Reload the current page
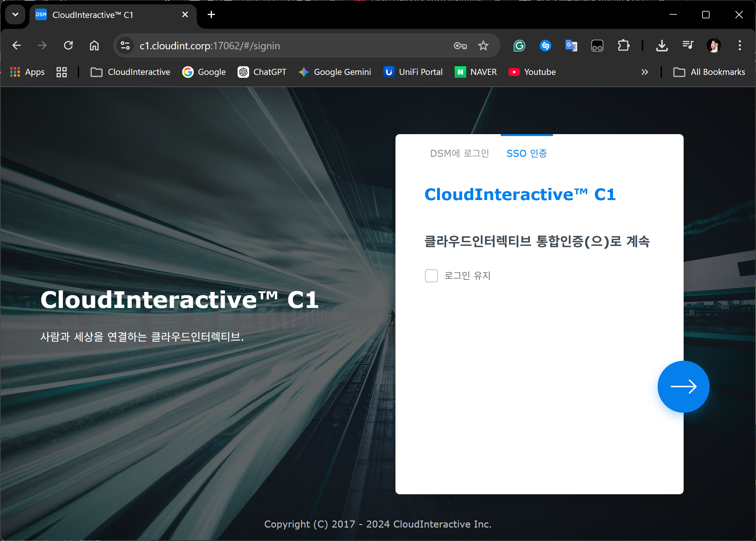Screen dimensions: 756x541 [68, 46]
